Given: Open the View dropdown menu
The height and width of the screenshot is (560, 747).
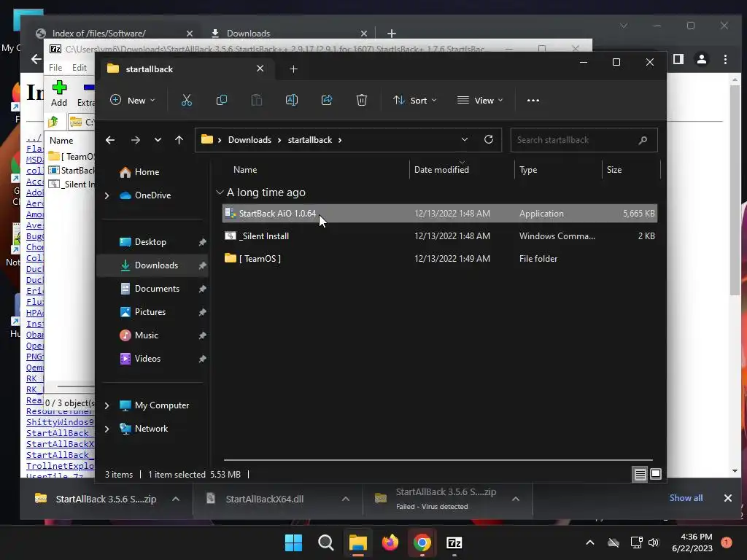Looking at the screenshot, I should 480,101.
